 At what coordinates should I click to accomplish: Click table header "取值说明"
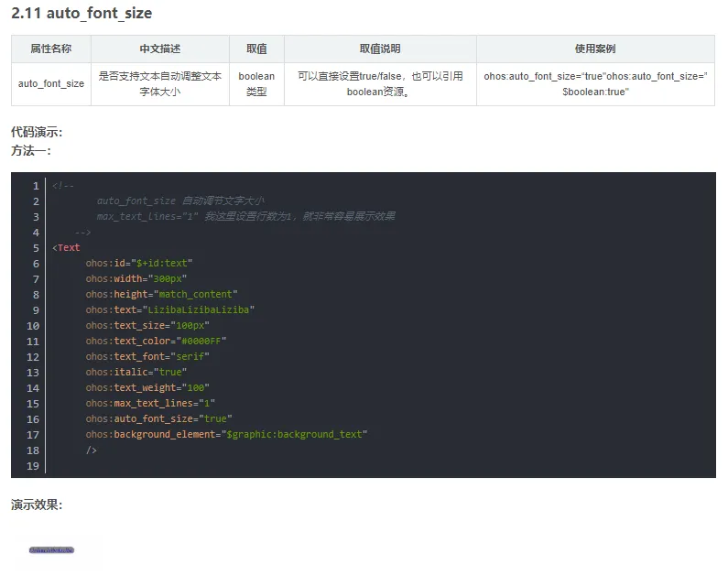(380, 49)
